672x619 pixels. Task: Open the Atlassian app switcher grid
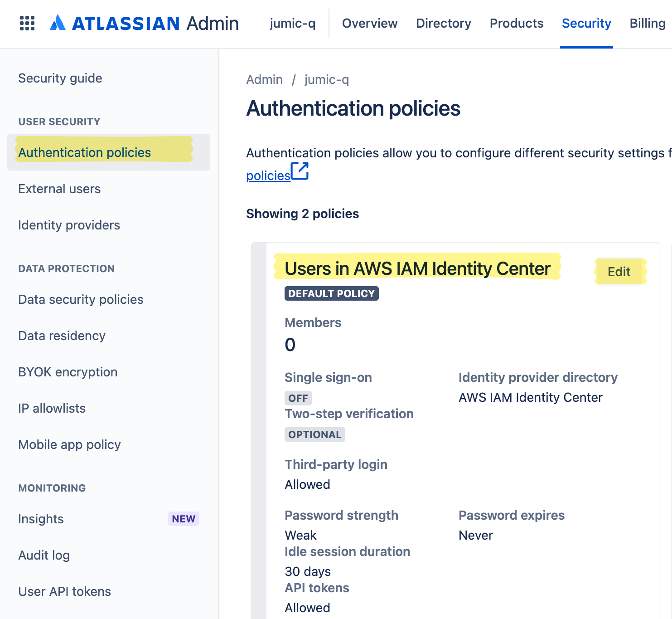coord(27,23)
